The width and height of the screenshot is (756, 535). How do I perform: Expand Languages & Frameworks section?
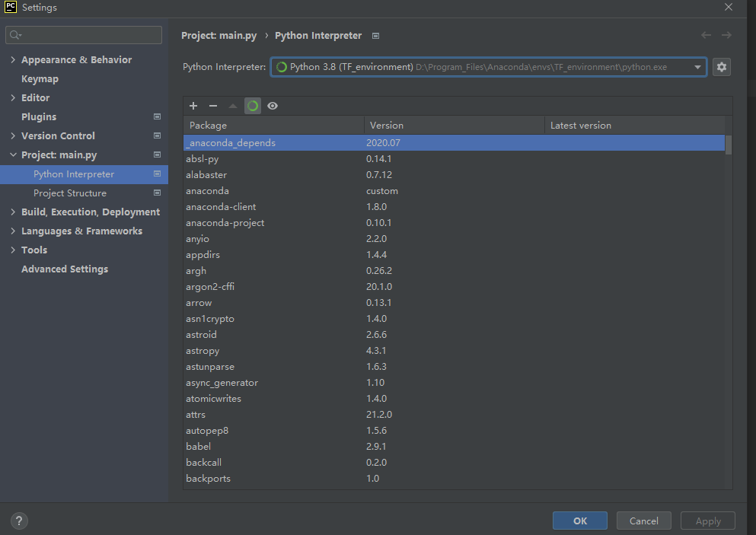click(13, 231)
